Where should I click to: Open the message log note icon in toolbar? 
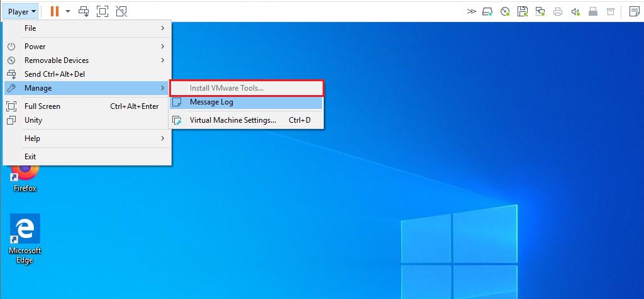[x=633, y=11]
